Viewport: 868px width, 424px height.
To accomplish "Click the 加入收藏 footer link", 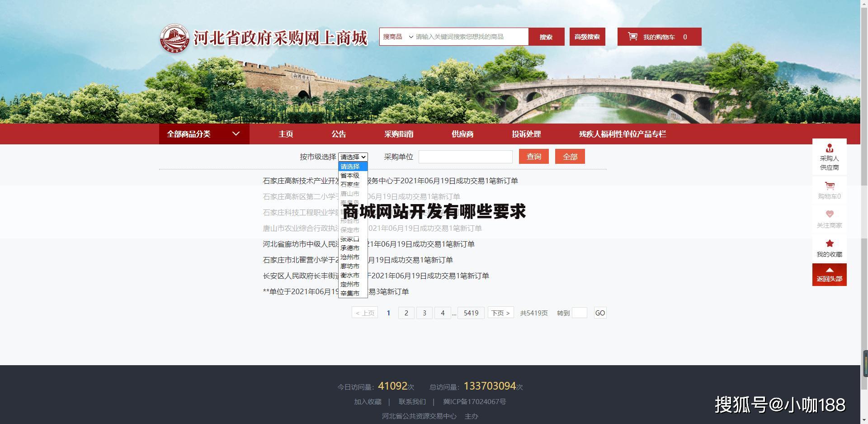I will coord(368,402).
